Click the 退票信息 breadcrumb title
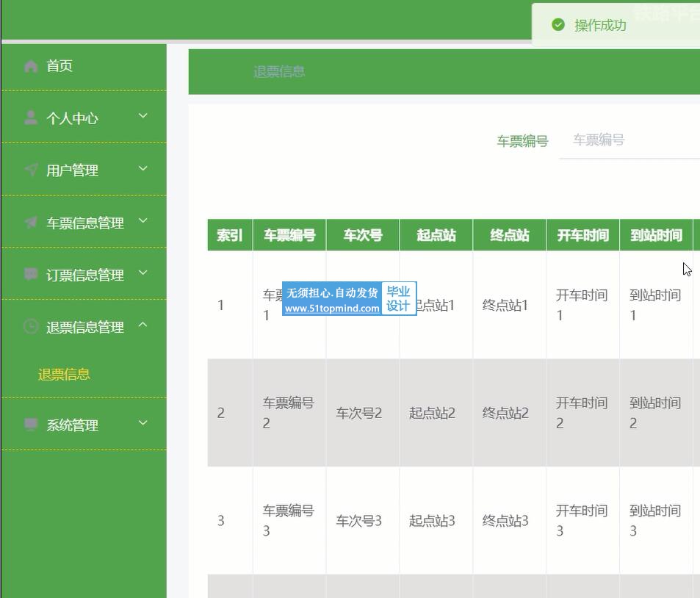 [279, 71]
